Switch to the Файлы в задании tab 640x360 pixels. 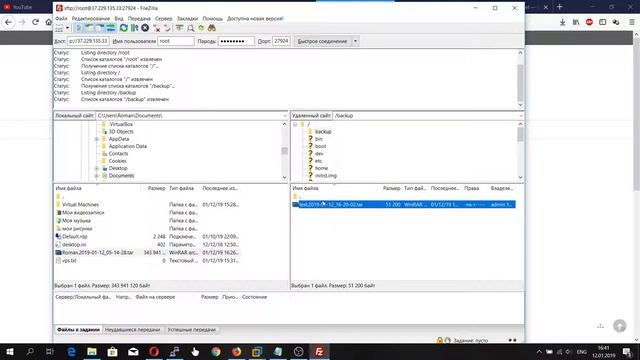click(x=78, y=329)
